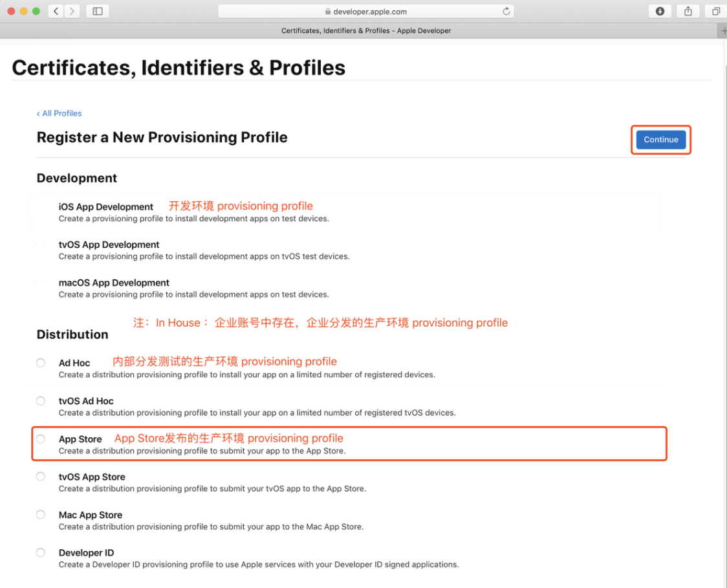
Task: Click the developer.apple.com address bar
Action: click(366, 11)
